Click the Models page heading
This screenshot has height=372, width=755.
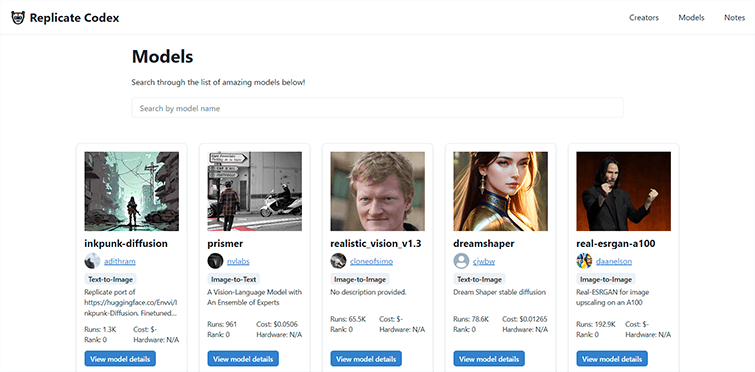(x=162, y=57)
